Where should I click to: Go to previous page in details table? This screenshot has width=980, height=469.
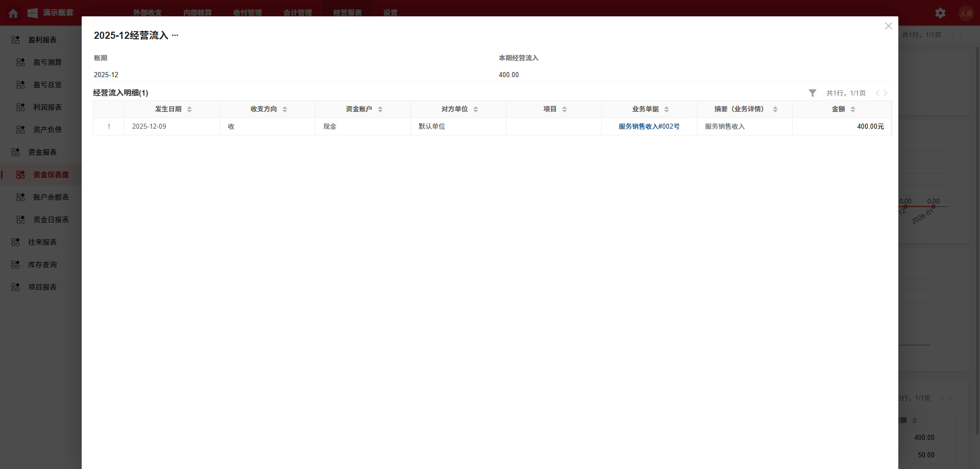click(x=877, y=93)
